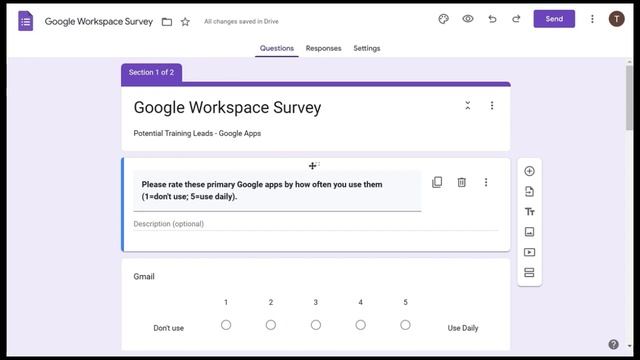The width and height of the screenshot is (640, 360).
Task: Click the Use Daily scale label
Action: [x=462, y=328]
